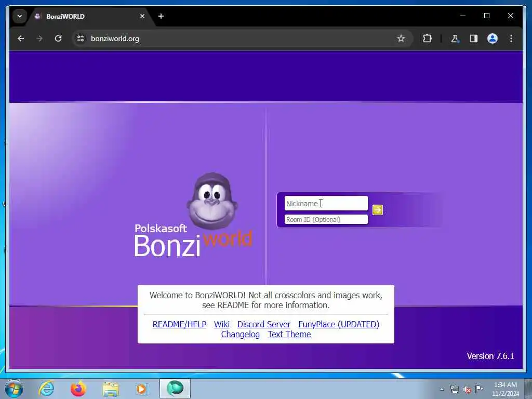Image resolution: width=532 pixels, height=399 pixels.
Task: Open the Chrome profile avatar
Action: point(493,38)
